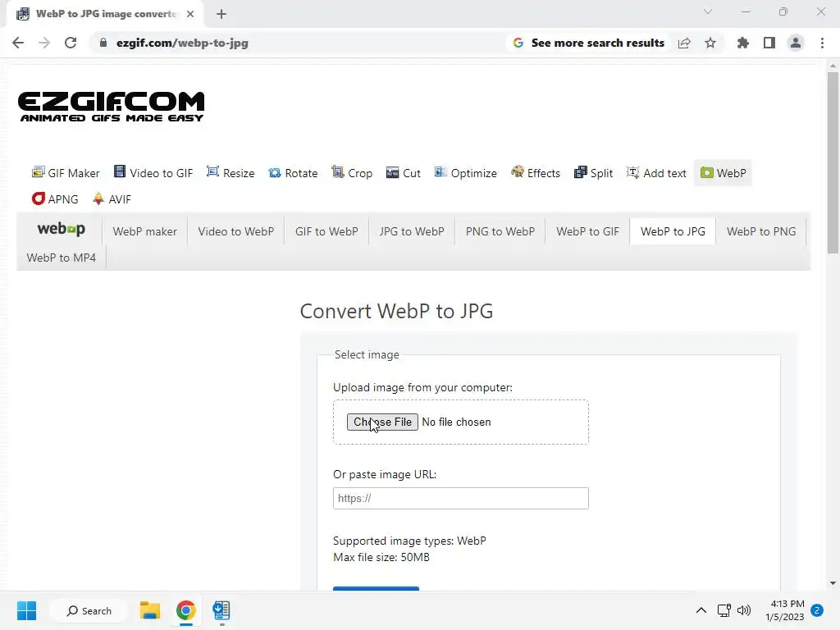840x630 pixels.
Task: Show hidden system tray icons
Action: (701, 610)
